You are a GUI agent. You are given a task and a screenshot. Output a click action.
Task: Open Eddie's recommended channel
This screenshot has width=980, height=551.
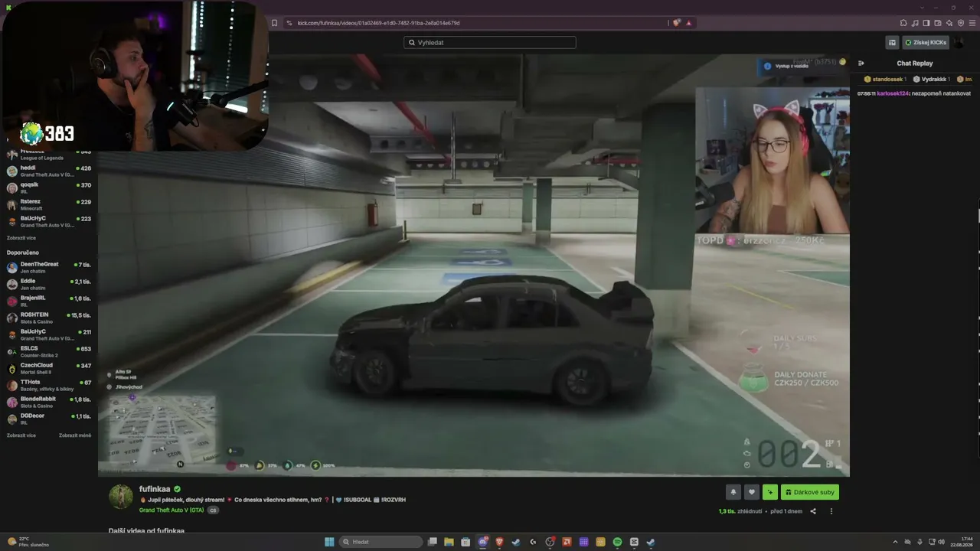(x=49, y=284)
